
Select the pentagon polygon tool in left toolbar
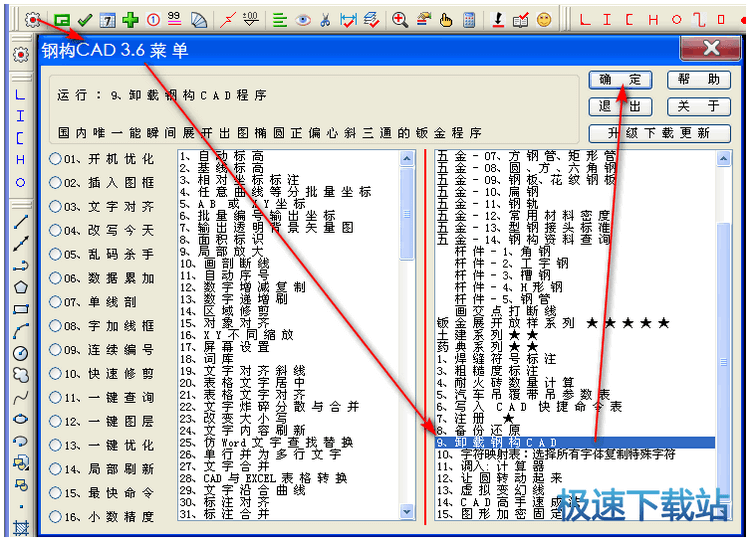(x=20, y=287)
